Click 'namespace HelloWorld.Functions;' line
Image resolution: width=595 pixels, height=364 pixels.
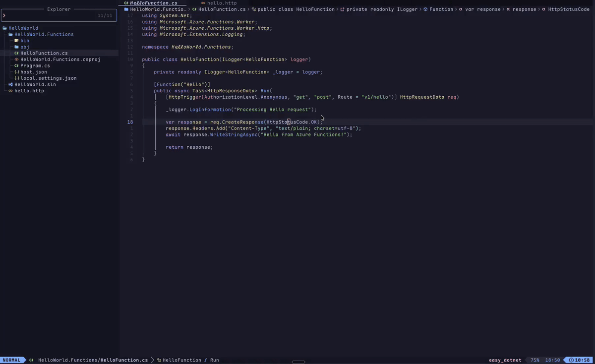coord(187,47)
